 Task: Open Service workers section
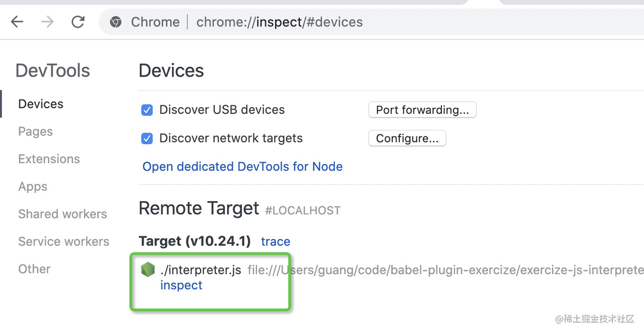(64, 242)
